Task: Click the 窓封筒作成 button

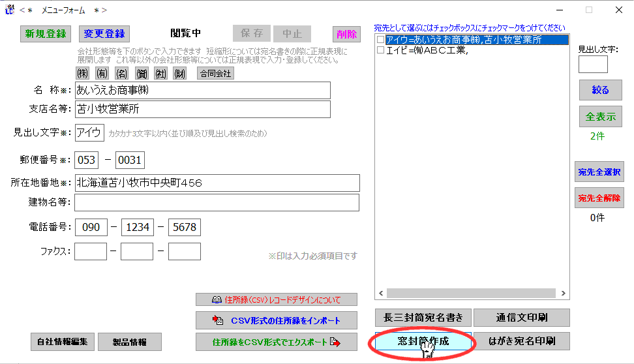Action: [423, 341]
